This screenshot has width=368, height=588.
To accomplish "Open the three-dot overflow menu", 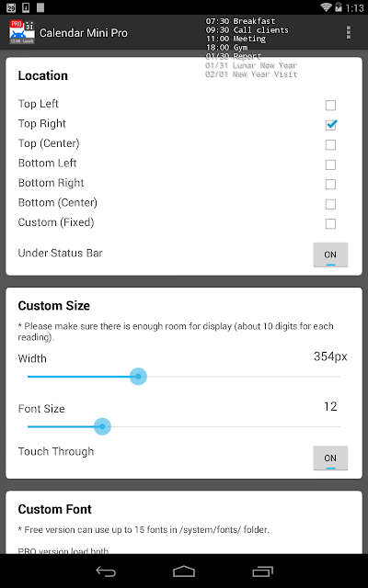I will [348, 33].
